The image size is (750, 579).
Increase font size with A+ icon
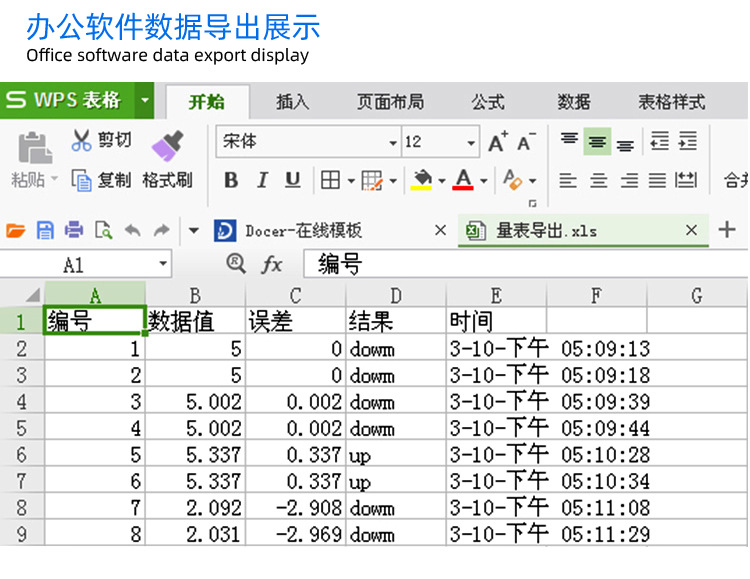pos(498,142)
